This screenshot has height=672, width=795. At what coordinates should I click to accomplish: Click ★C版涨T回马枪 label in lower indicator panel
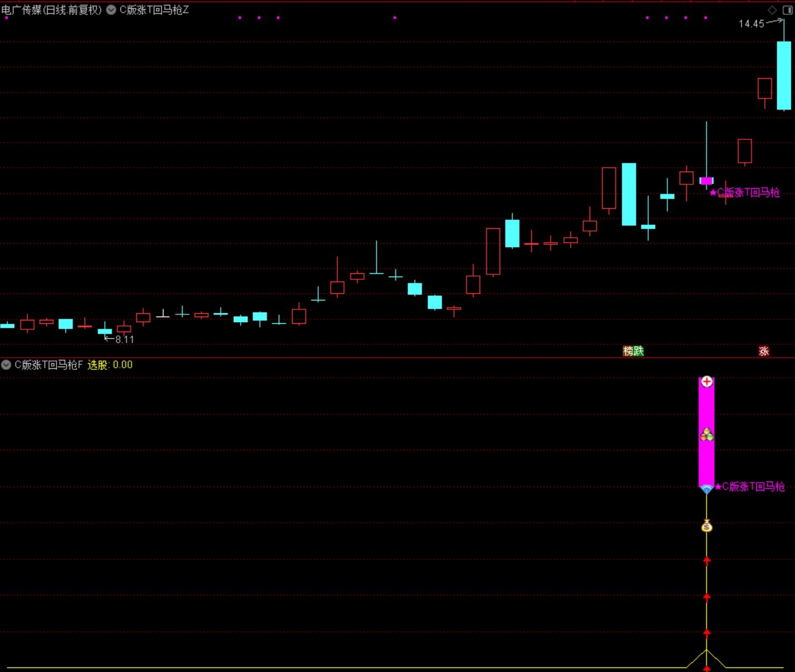click(x=749, y=487)
